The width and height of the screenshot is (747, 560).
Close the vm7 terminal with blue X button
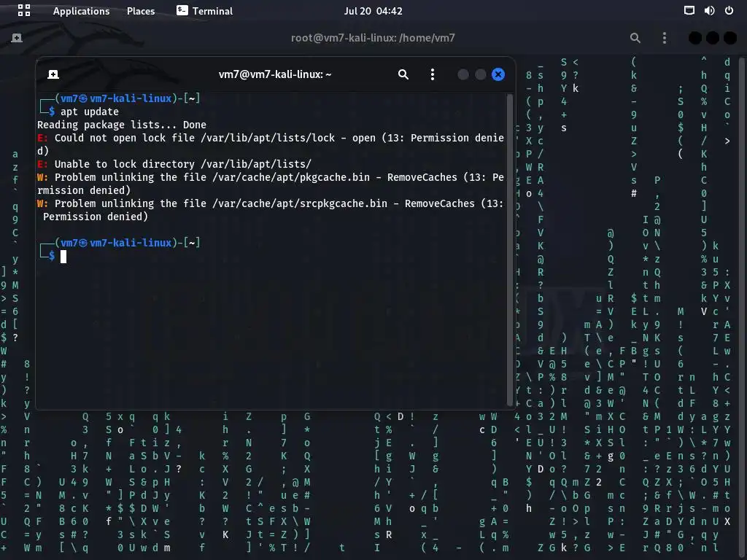pos(498,74)
